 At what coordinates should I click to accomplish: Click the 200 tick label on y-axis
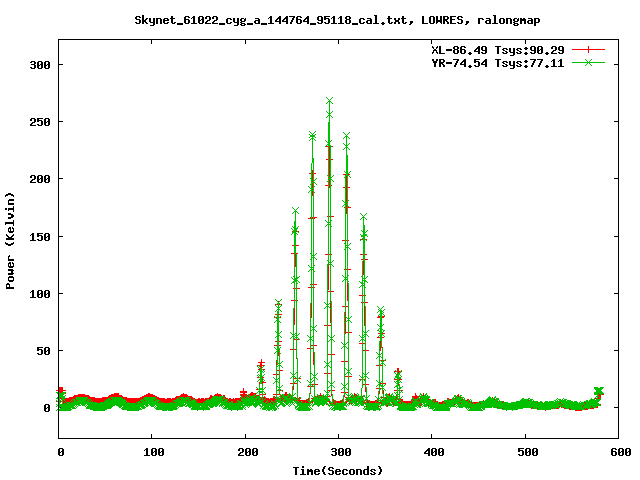40,179
